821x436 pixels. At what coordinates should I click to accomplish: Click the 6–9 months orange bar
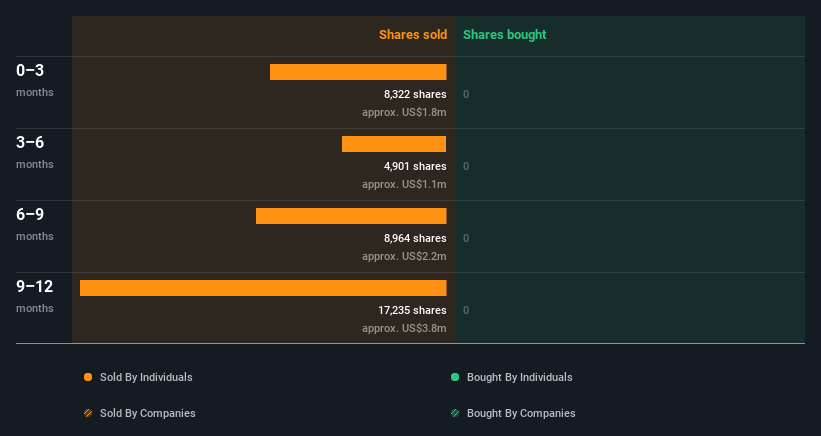tap(351, 216)
